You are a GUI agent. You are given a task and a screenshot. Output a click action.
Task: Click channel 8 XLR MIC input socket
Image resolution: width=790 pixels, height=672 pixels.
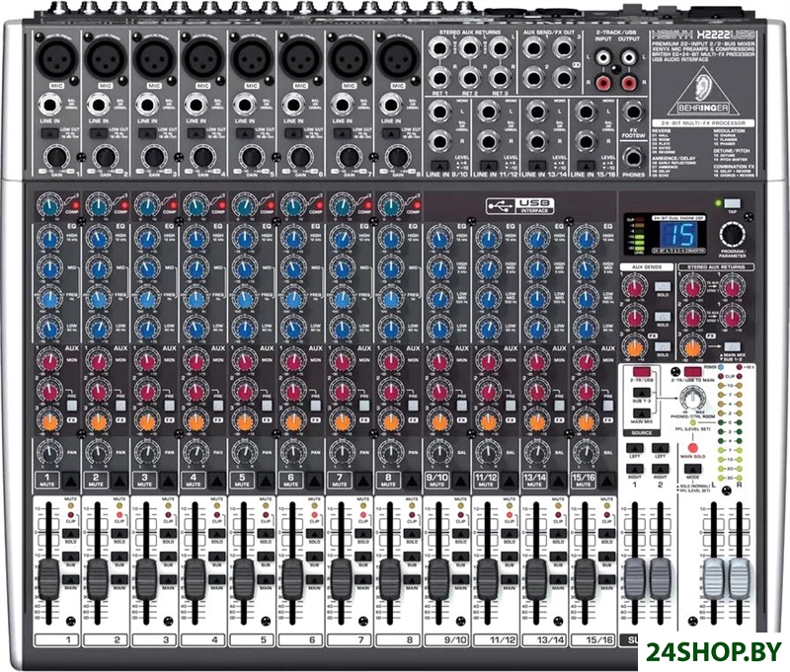pyautogui.click(x=398, y=58)
